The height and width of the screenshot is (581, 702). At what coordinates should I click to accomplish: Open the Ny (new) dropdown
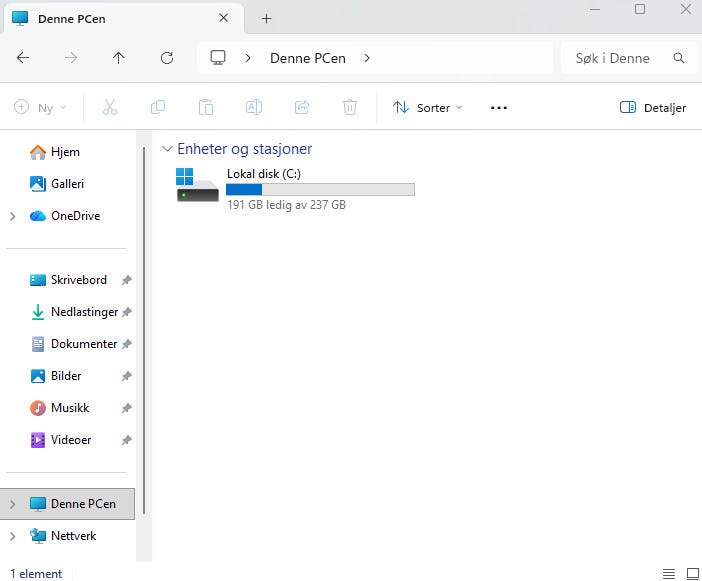tap(40, 107)
